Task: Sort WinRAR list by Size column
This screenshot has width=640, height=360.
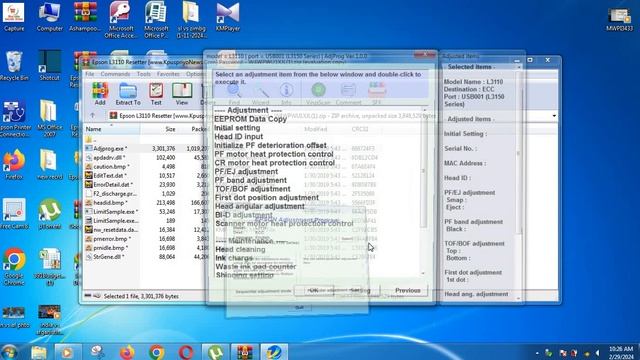Action: (x=159, y=129)
